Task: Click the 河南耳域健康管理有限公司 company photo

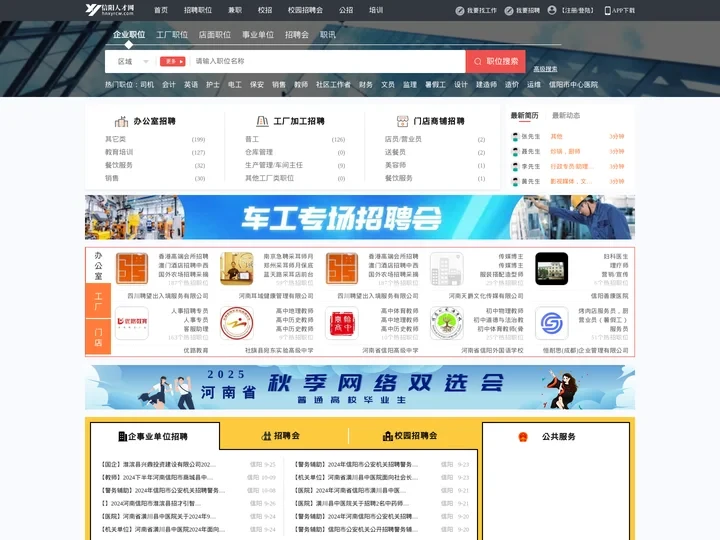Action: click(x=236, y=269)
